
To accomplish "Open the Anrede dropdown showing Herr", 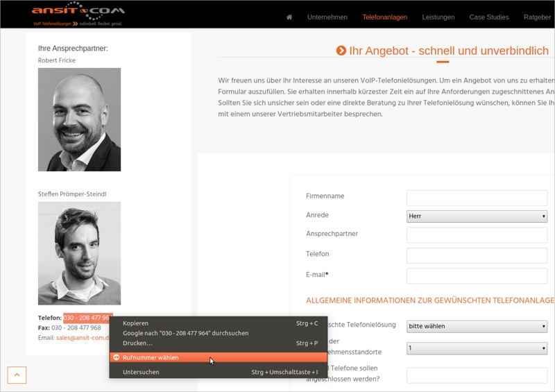I will [x=477, y=216].
